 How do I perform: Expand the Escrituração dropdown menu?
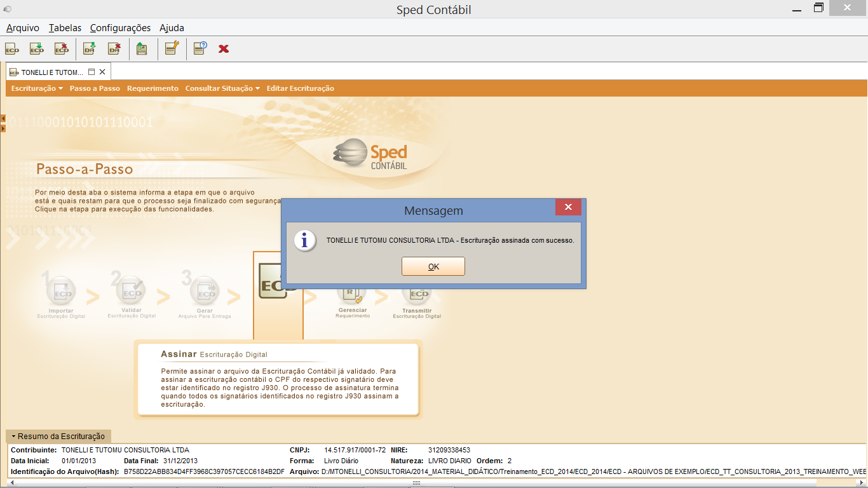pyautogui.click(x=37, y=88)
